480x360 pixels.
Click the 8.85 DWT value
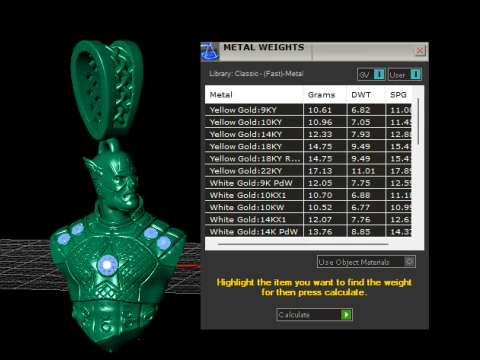(361, 232)
